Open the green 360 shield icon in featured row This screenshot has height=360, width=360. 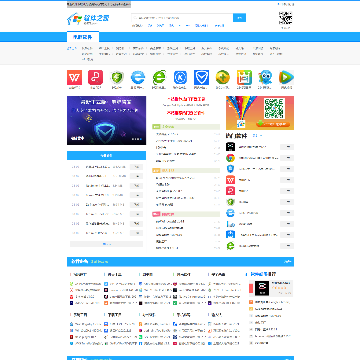pyautogui.click(x=117, y=77)
